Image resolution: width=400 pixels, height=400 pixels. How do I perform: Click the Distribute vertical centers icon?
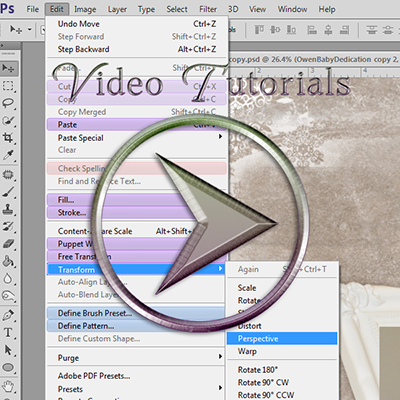point(388,30)
